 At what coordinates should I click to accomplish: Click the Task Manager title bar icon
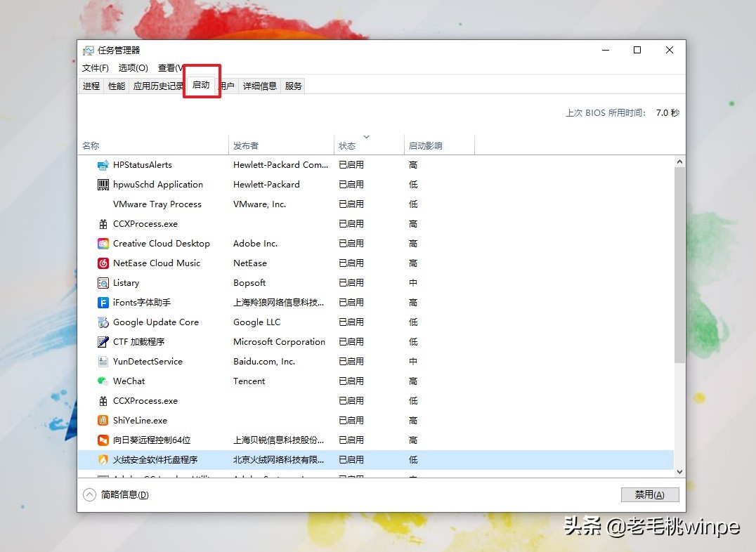click(89, 51)
